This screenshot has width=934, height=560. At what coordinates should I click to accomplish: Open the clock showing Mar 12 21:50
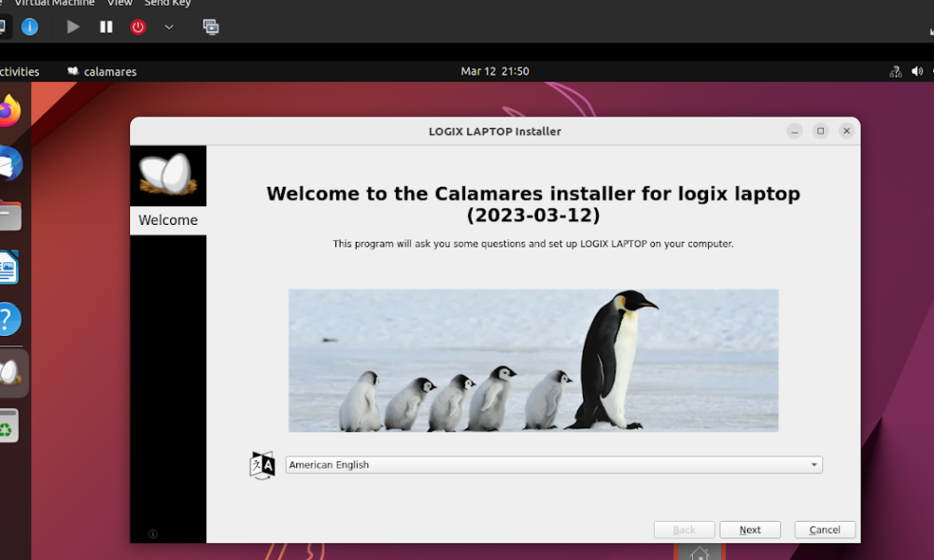click(x=494, y=72)
